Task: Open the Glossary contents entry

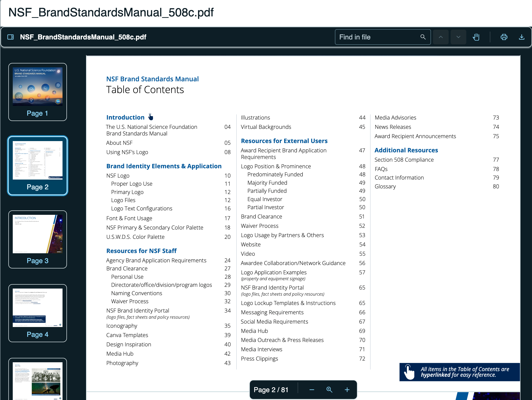Action: click(385, 186)
